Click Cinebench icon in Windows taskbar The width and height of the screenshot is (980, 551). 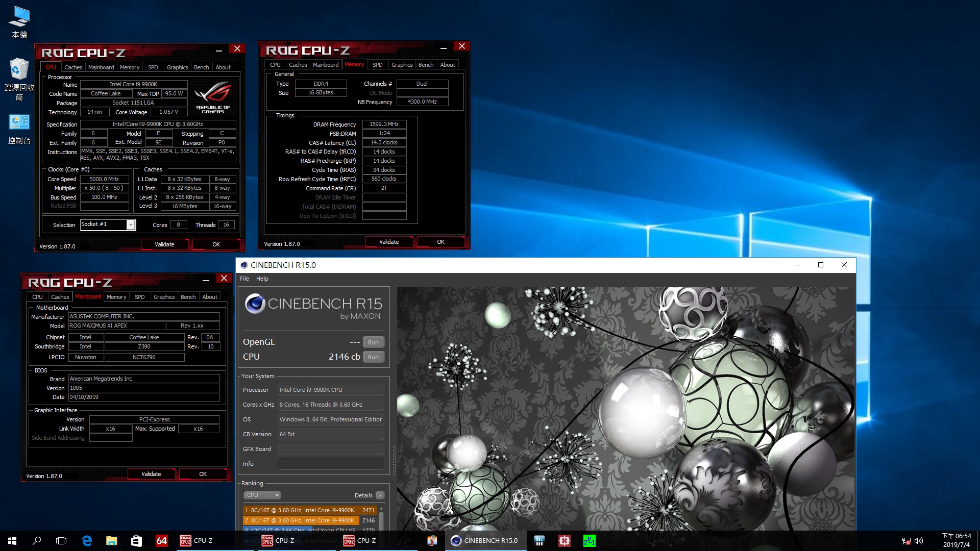coord(484,540)
